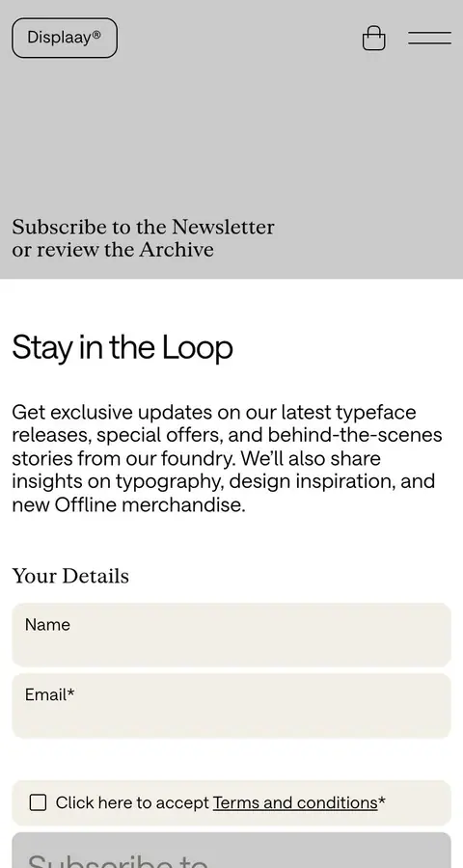463x868 pixels.
Task: Click the "Stay in the Loop" heading
Action: (123, 348)
